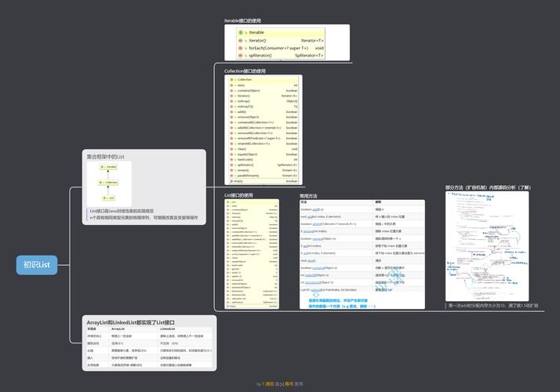Screen dimensions: 560x392
Task: Click the ArrayList column header in comparison table
Action: pos(119,329)
